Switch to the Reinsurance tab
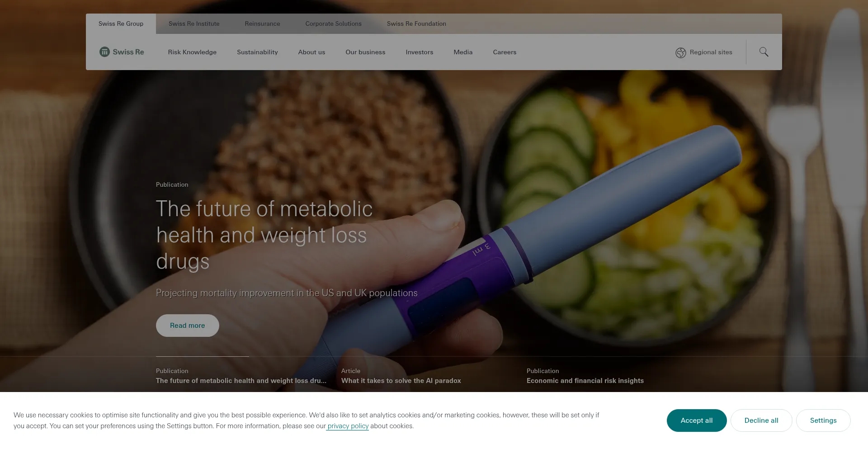The image size is (868, 449). (x=262, y=24)
